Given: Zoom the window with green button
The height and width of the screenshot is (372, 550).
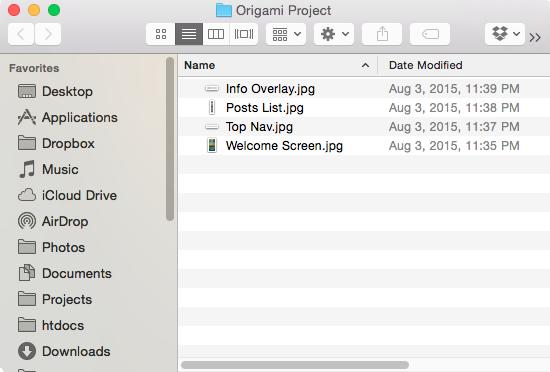Looking at the screenshot, I should click(54, 10).
